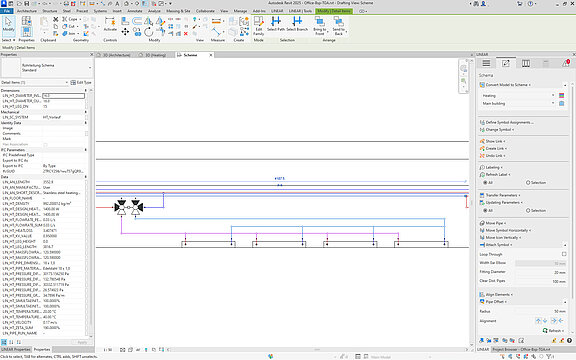Click the Pipe Offset Radius value field

[541, 311]
